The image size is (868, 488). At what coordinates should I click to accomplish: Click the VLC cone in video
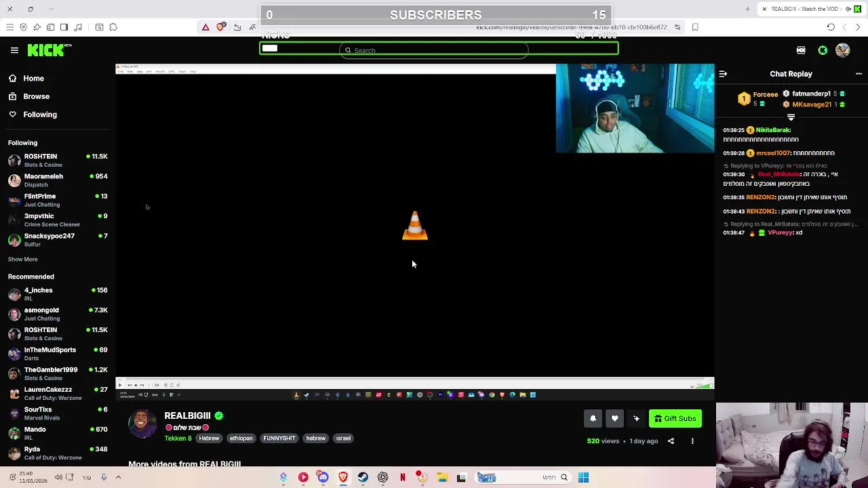tap(414, 226)
